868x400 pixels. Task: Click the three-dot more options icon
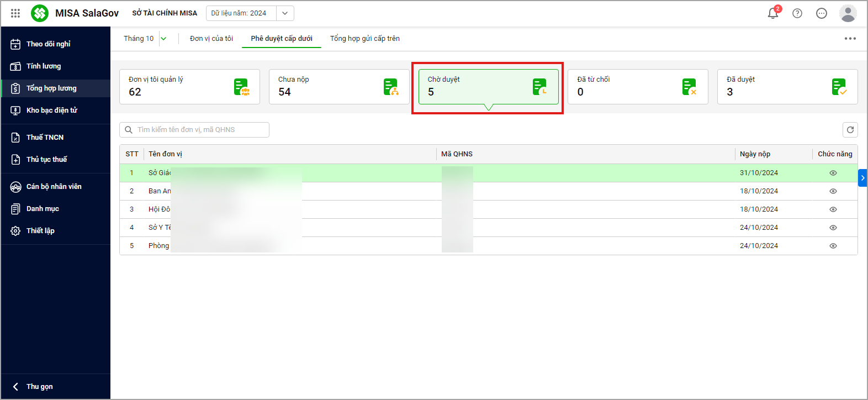[x=850, y=39]
